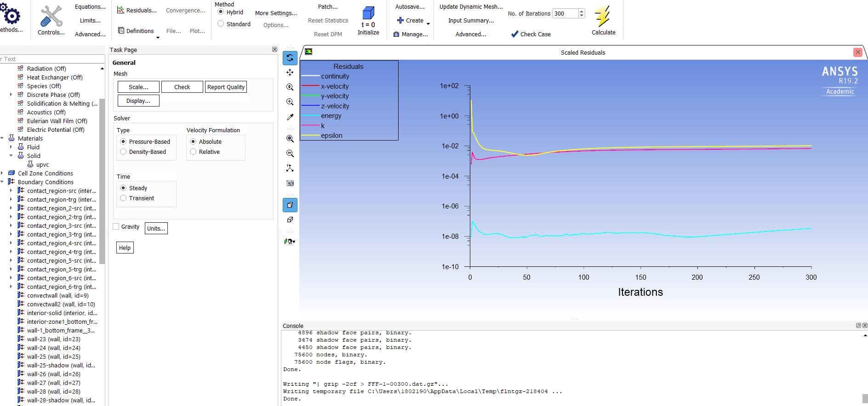Click the mesh Scale button
The height and width of the screenshot is (406, 868).
(138, 87)
